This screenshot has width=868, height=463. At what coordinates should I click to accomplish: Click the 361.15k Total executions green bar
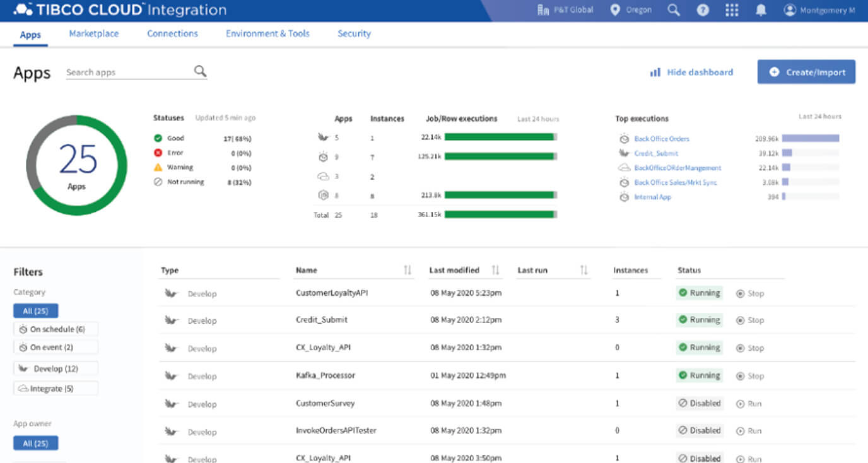[501, 214]
